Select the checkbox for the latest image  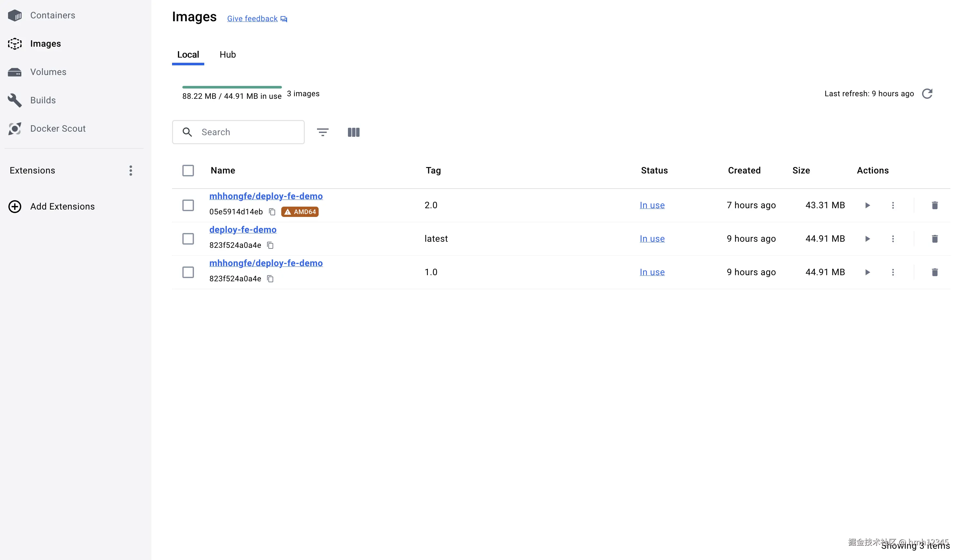click(188, 239)
